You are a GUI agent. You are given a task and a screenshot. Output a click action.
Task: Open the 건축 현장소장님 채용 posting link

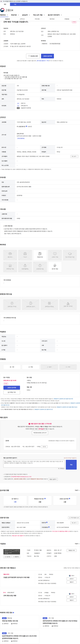10,596
